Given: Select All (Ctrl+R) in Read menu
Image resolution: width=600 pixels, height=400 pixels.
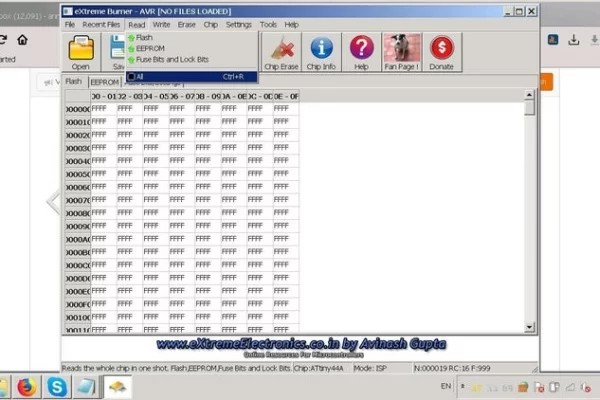Looking at the screenshot, I should [192, 77].
